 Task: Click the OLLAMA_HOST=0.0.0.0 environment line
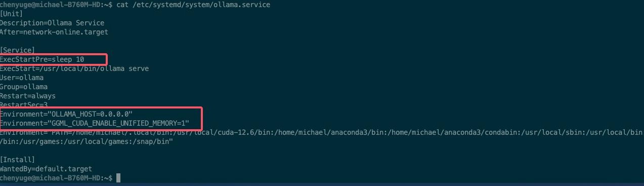[66, 114]
